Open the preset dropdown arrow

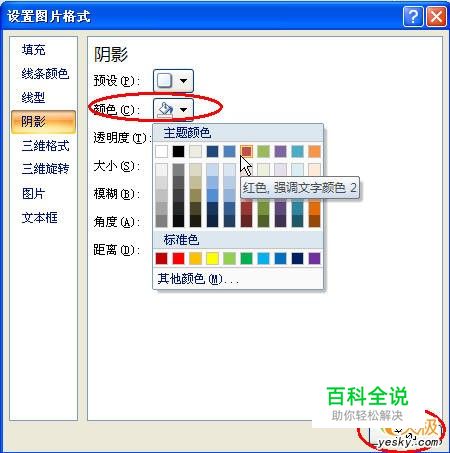(x=183, y=81)
